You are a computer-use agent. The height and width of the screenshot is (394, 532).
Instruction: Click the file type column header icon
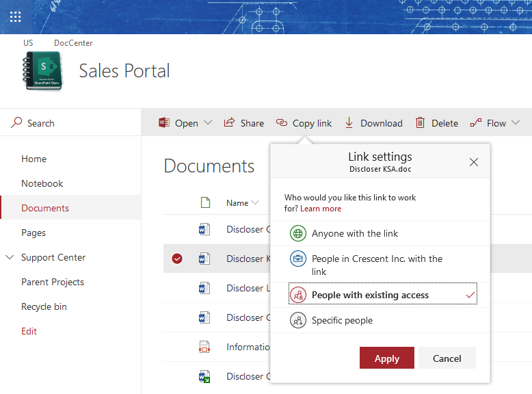pos(205,202)
